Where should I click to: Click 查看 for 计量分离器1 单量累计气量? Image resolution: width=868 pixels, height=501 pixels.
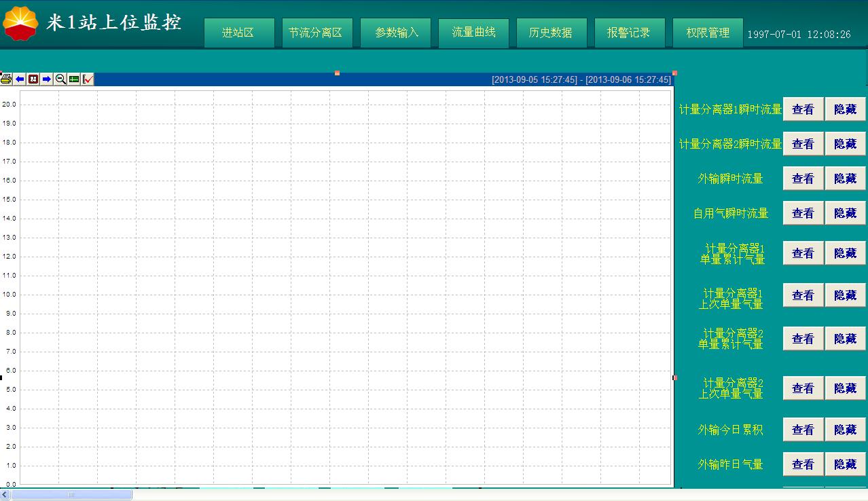point(803,253)
